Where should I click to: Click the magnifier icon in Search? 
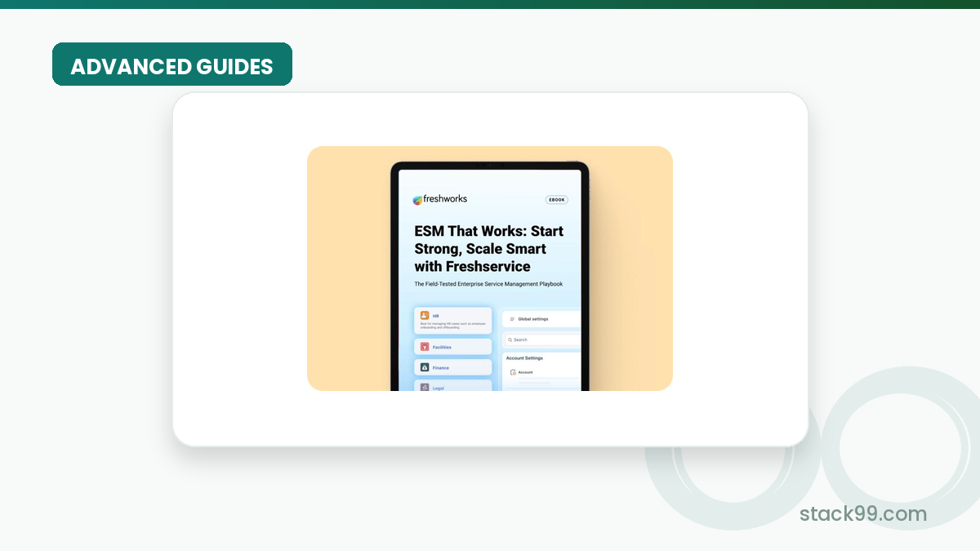(x=510, y=340)
